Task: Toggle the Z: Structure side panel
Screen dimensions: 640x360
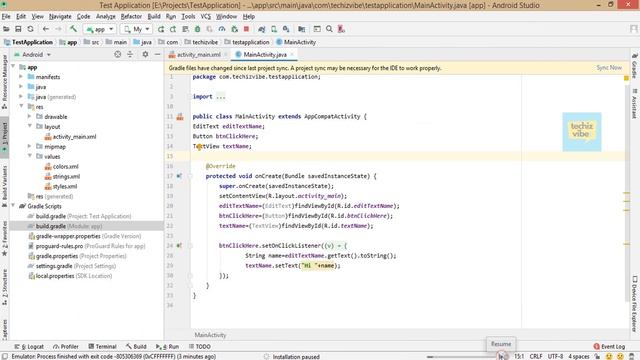Action: coord(4,287)
